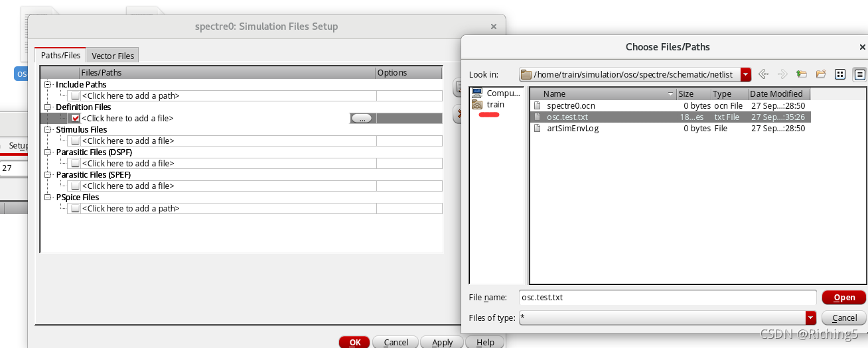This screenshot has width=868, height=348.
Task: Switch to icon list view
Action: click(840, 74)
